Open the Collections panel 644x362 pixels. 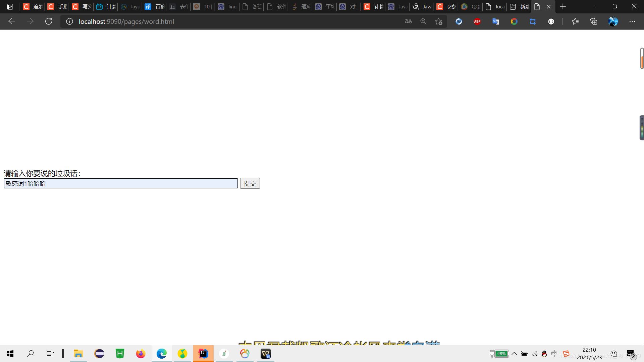(x=594, y=21)
